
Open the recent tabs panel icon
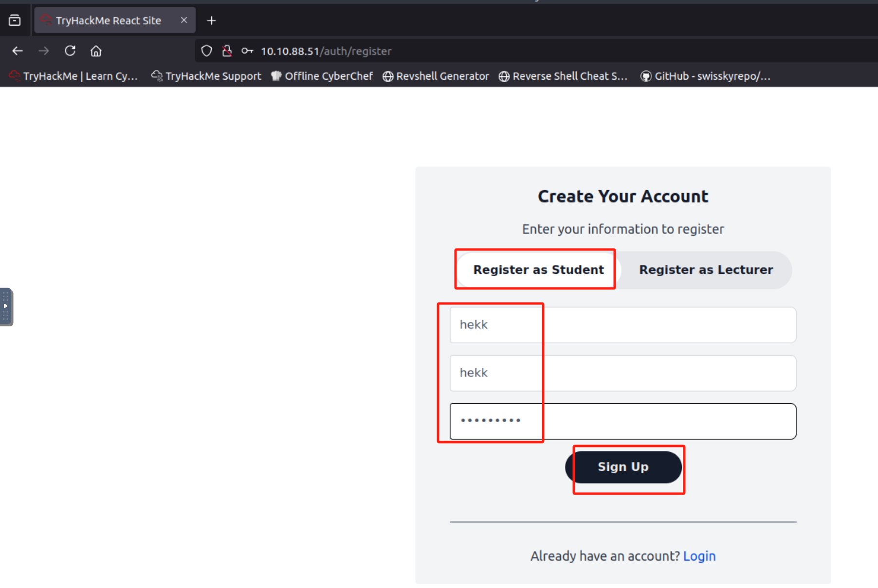click(x=15, y=20)
